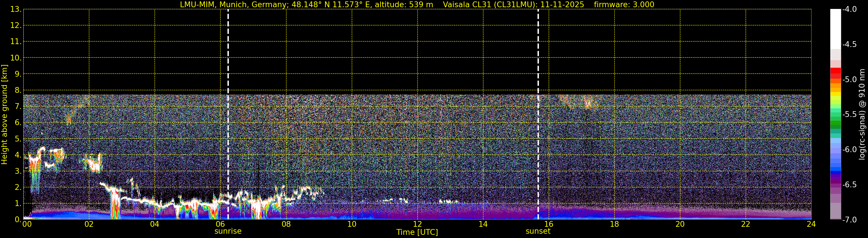Screen dimensions: 868x238
Task: Click the white dashed sunrise marker line
Action: 228,114
